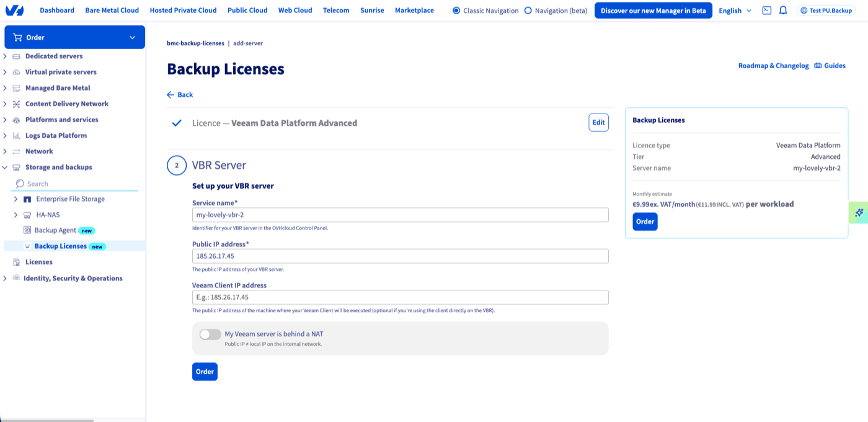The image size is (868, 422).
Task: Select Logs Data Platform in sidebar
Action: point(56,135)
